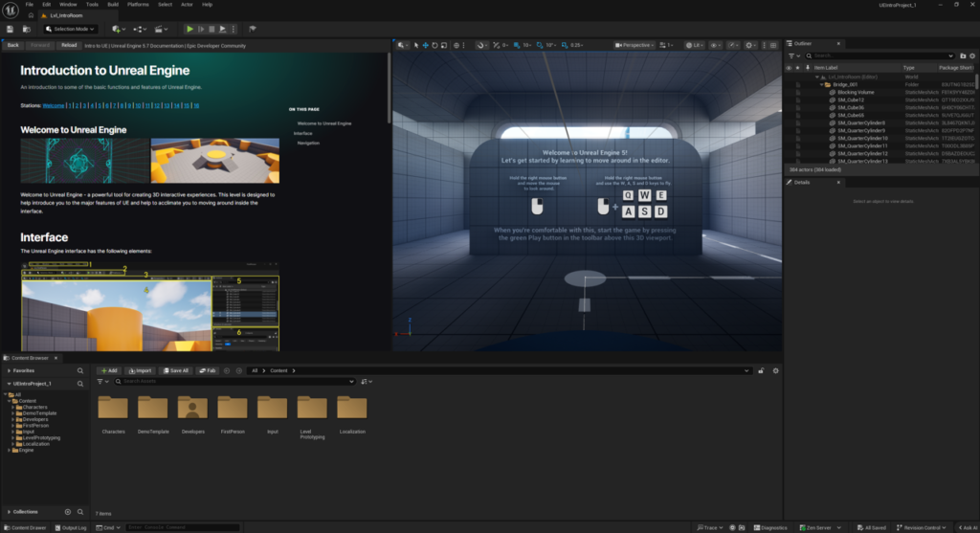Click the Reload button in documentation browser
Screen dimensions: 980x533
[68, 45]
